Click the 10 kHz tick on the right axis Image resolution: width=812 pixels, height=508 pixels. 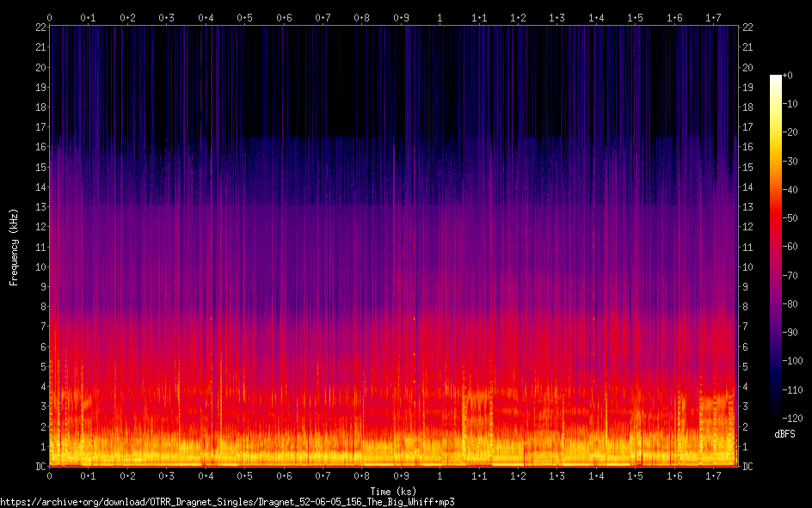click(x=747, y=266)
